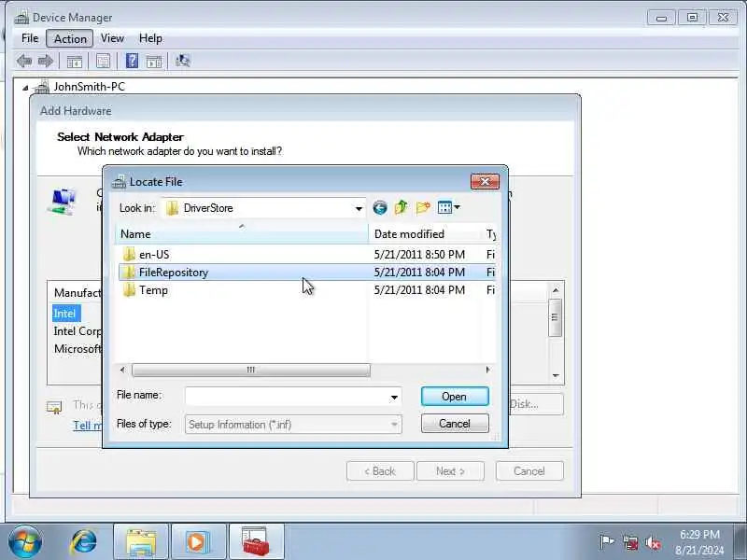Select the JohnSmith-PC computer node

89,87
